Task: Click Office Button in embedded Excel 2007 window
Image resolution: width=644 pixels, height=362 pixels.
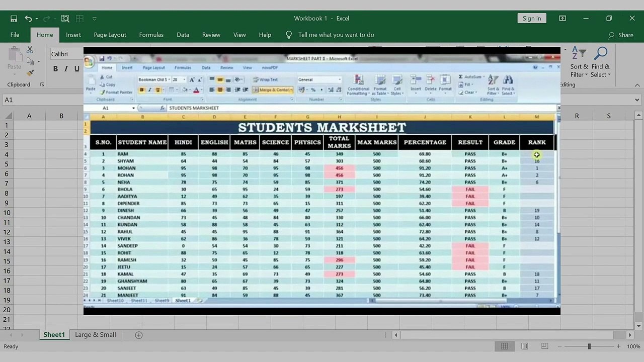Action: click(89, 62)
